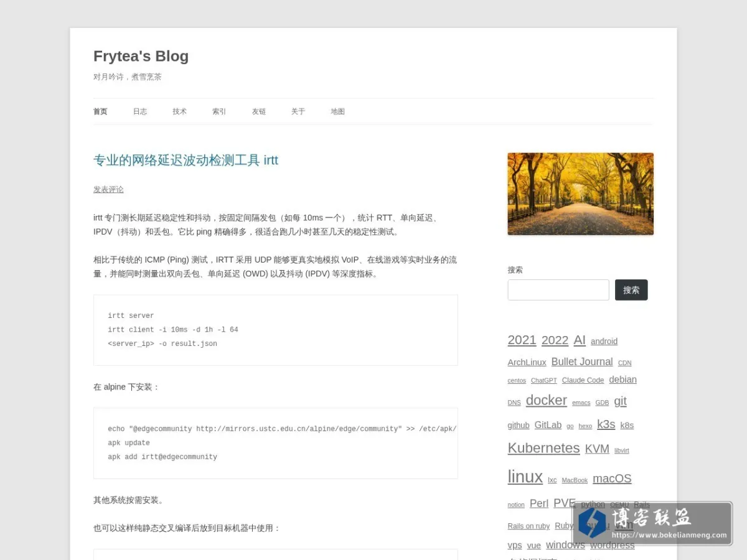Open the Bullet Journal tag
This screenshot has height=560, width=747.
click(x=582, y=362)
